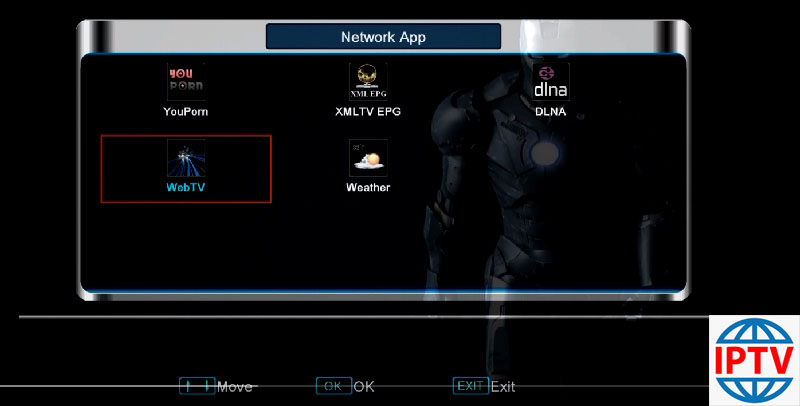The height and width of the screenshot is (406, 800).
Task: Click the XMLTV EPG text label
Action: tap(368, 112)
